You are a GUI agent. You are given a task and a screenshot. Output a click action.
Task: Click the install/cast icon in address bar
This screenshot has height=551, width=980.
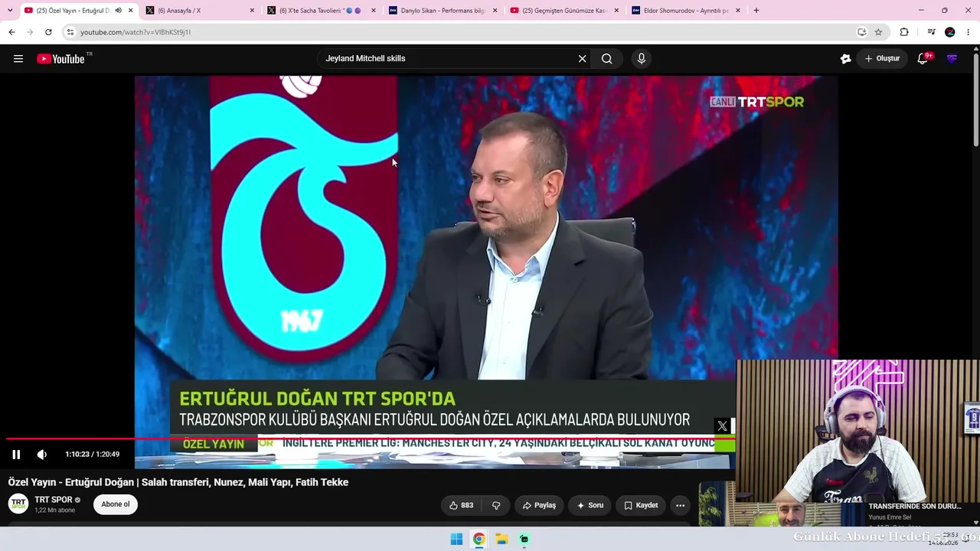(x=862, y=32)
